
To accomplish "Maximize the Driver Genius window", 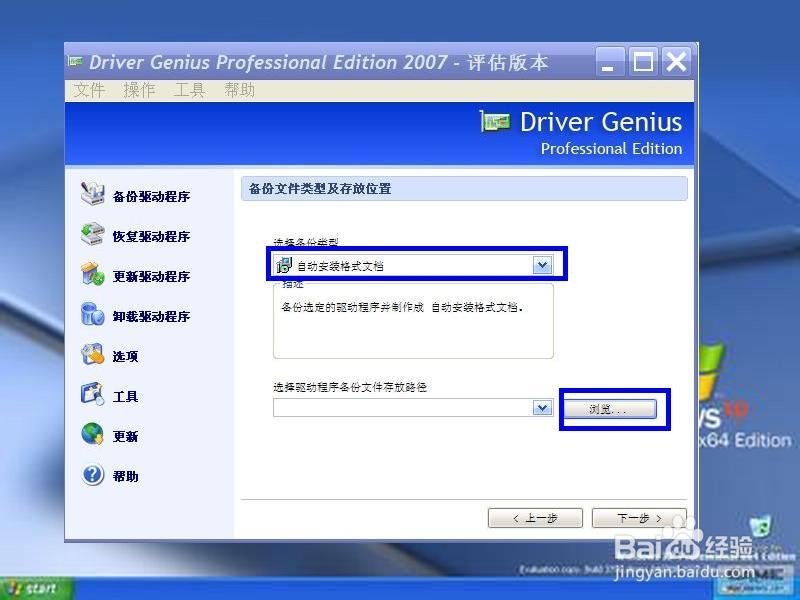I will (643, 63).
